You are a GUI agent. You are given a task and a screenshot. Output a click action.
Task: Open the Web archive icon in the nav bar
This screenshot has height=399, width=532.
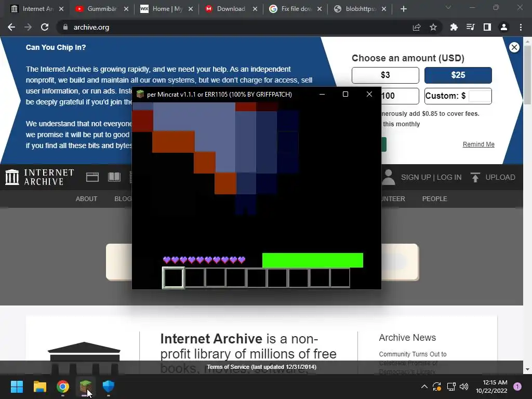[x=92, y=177]
